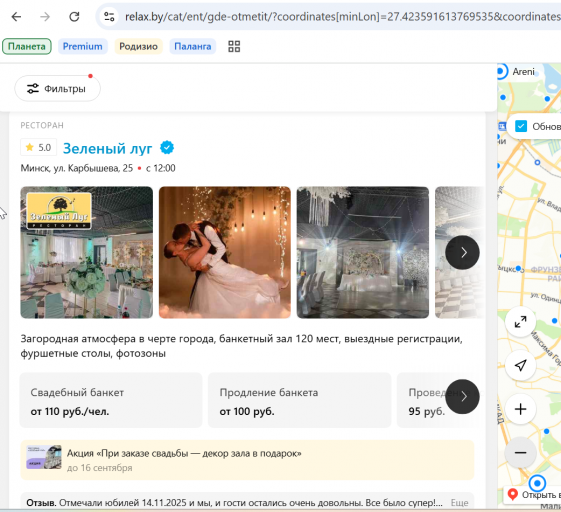Open the first photo with Зеленый Луг logo
Viewport: 561px width, 512px height.
coord(87,252)
